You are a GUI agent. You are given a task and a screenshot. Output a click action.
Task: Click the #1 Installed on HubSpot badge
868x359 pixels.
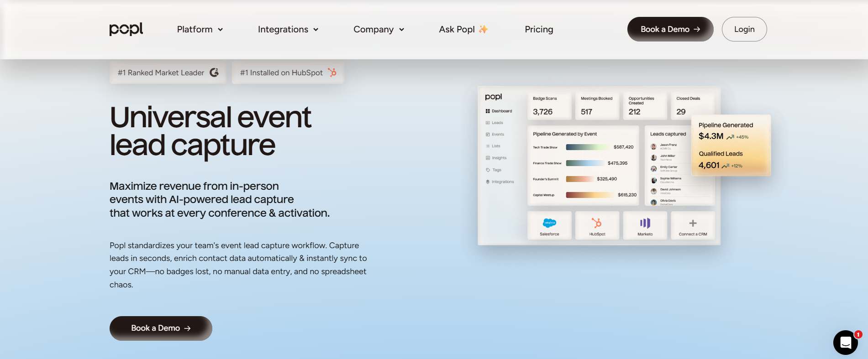pos(288,73)
